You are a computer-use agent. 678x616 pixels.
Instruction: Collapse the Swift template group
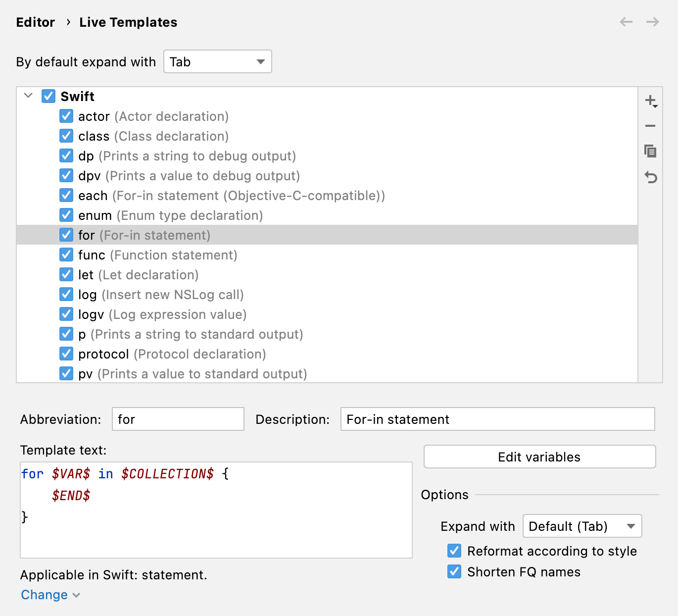[28, 96]
